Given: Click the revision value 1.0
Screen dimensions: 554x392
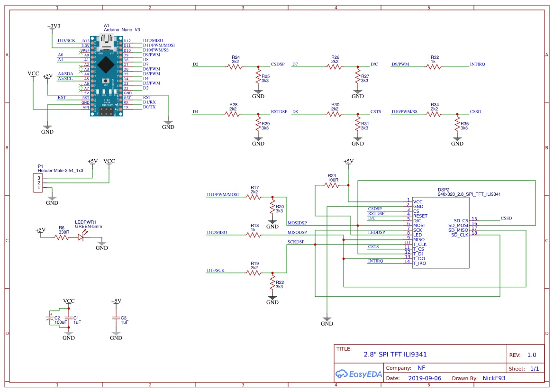Looking at the screenshot, I should click(x=532, y=355).
